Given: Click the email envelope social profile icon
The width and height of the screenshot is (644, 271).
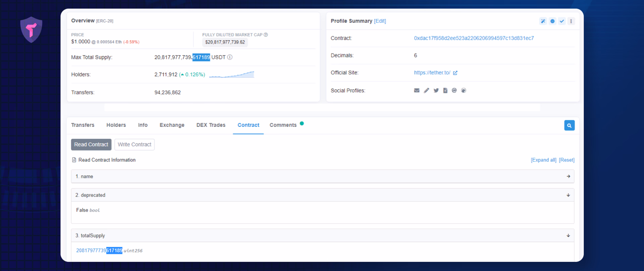Looking at the screenshot, I should point(417,90).
